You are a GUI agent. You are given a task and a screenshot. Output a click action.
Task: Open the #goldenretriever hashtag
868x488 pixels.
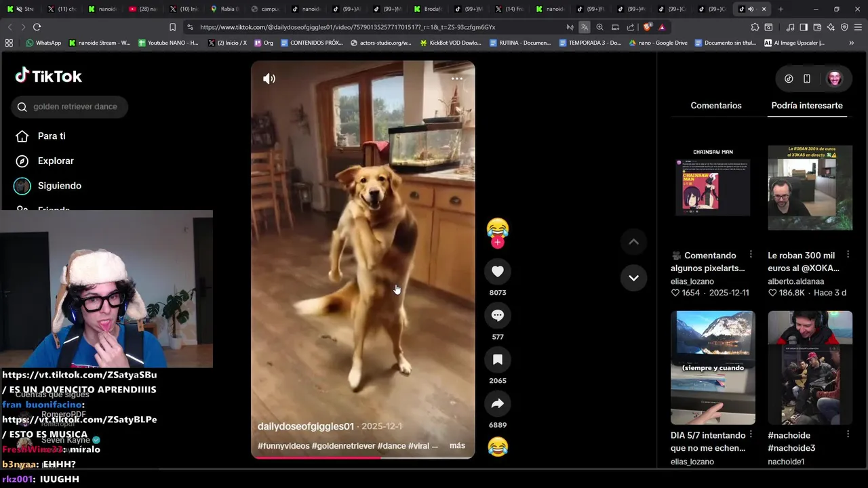[343, 446]
